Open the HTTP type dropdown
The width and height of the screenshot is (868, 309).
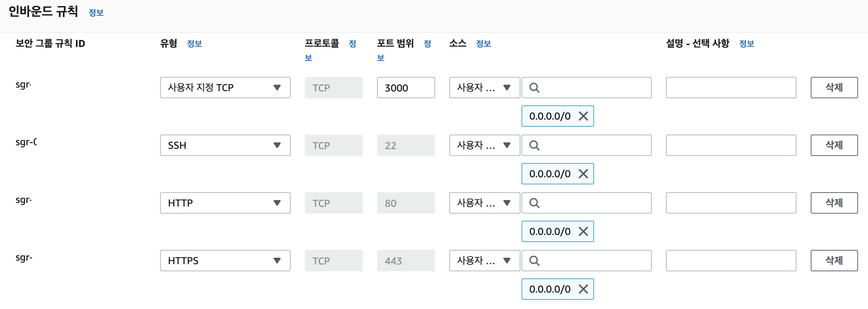point(225,203)
